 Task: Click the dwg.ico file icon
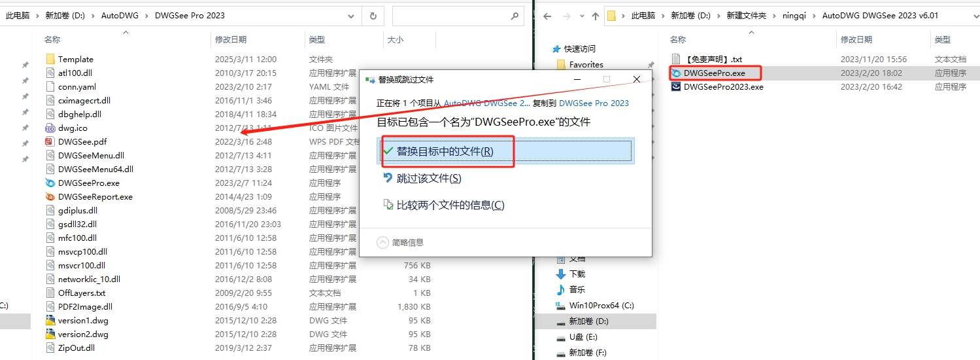point(51,128)
